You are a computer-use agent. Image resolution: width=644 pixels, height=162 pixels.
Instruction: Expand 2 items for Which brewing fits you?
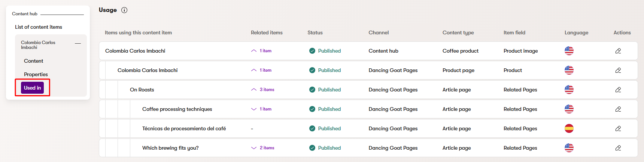pyautogui.click(x=263, y=148)
